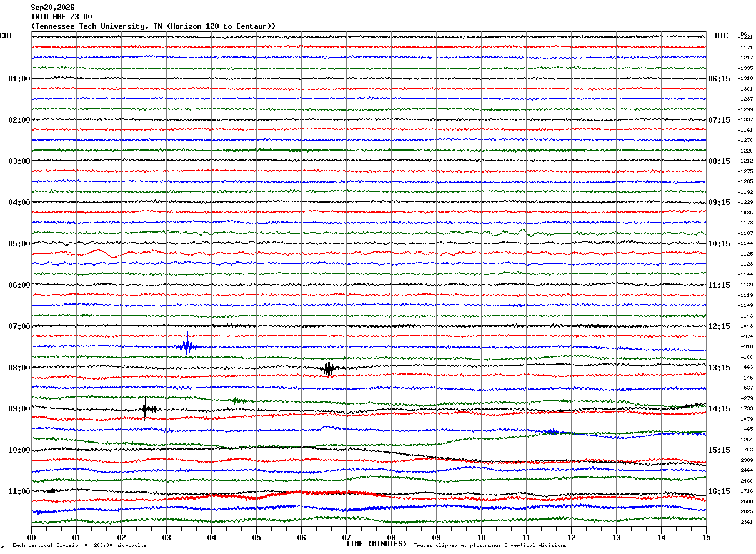Click the TIME (MINUTES) axis title
The image size is (756, 554).
pos(376,544)
